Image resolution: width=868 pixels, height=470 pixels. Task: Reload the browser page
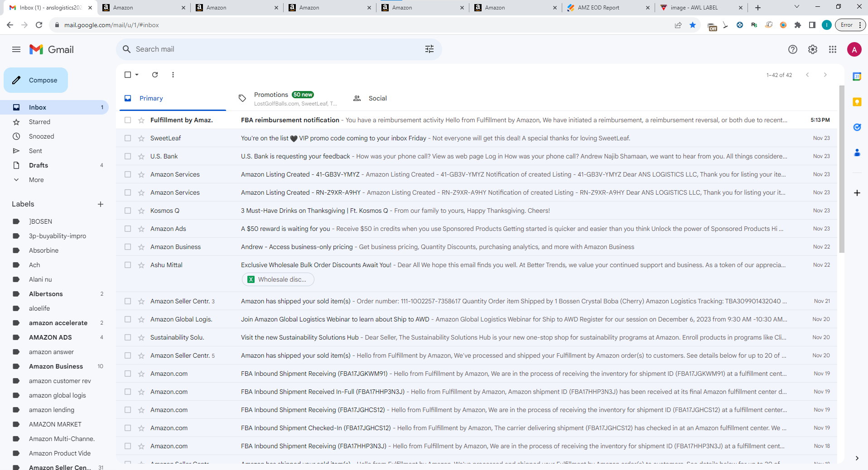[x=39, y=25]
